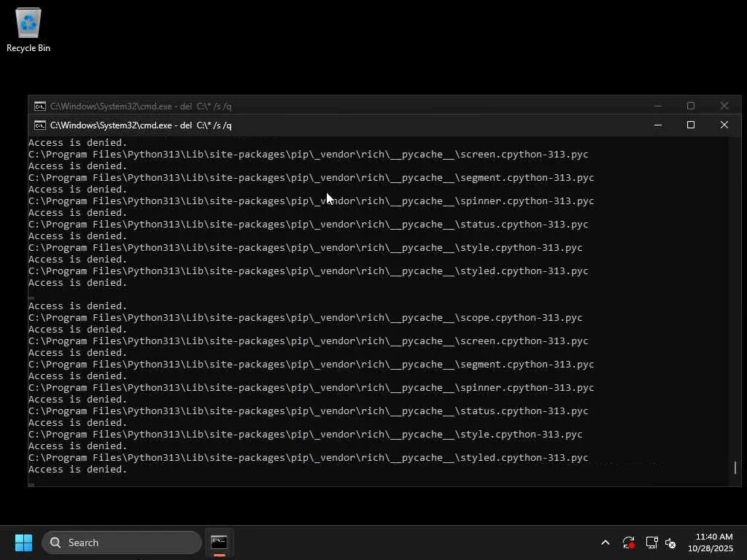Maximize the front cmd.exe window
The height and width of the screenshot is (560, 747).
pos(691,125)
